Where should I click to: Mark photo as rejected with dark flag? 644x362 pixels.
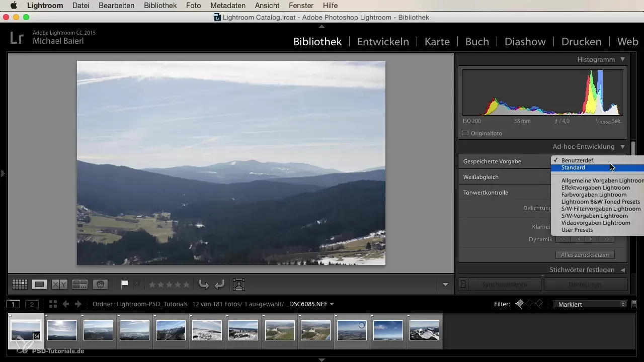coord(136,284)
